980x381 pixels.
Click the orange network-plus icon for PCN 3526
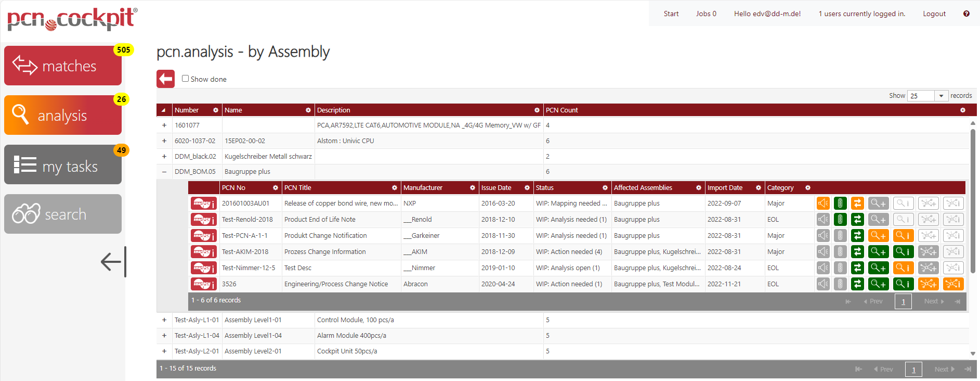point(928,284)
